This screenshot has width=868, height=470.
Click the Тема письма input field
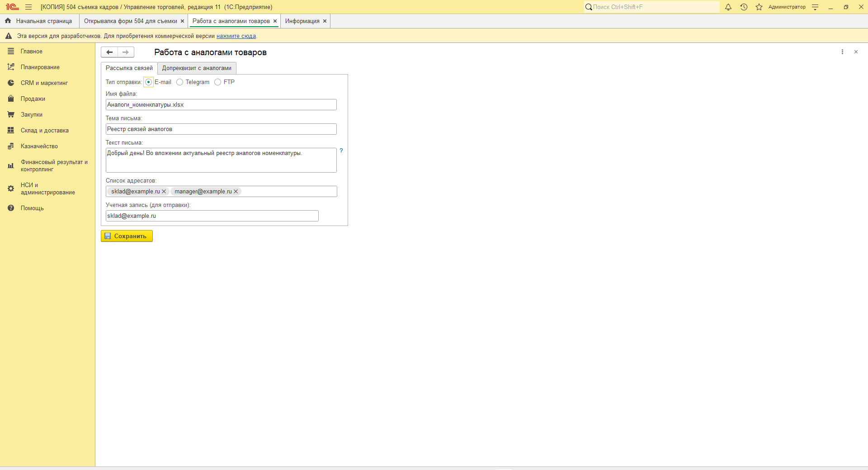(x=221, y=129)
